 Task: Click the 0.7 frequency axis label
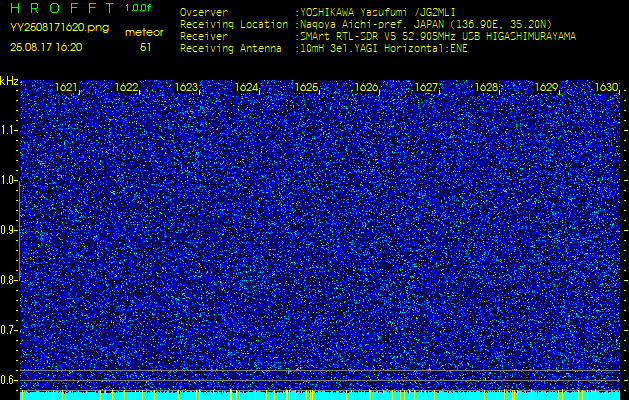click(7, 330)
